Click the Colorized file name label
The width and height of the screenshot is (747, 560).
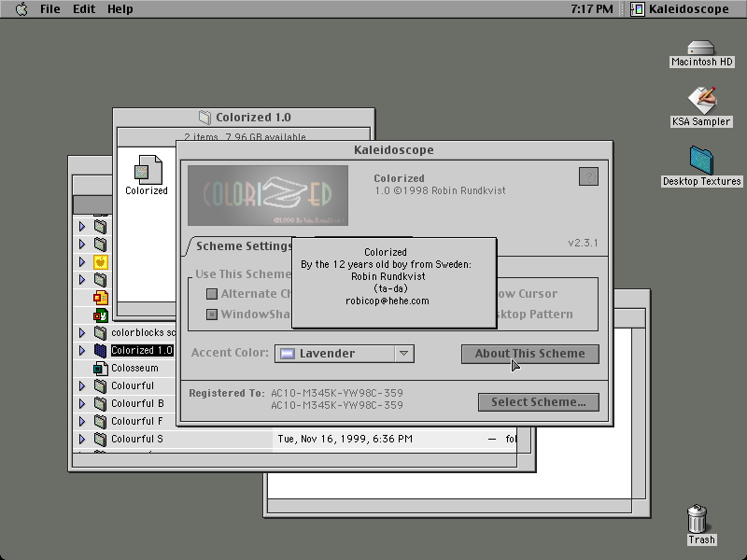click(x=147, y=190)
